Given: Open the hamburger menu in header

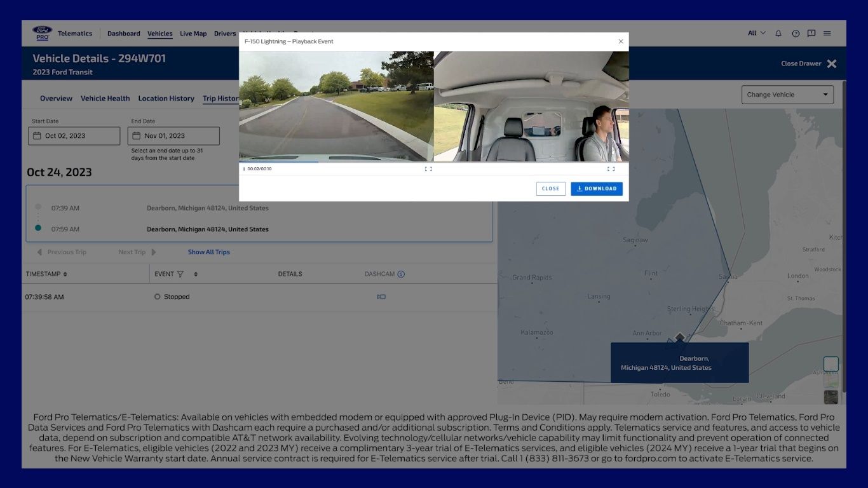Looking at the screenshot, I should pyautogui.click(x=827, y=34).
